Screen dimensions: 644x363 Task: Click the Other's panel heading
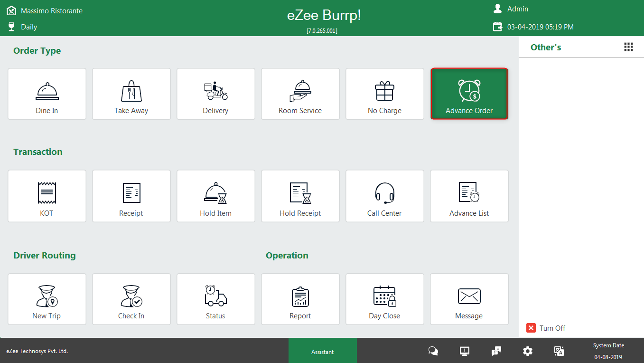tap(546, 47)
